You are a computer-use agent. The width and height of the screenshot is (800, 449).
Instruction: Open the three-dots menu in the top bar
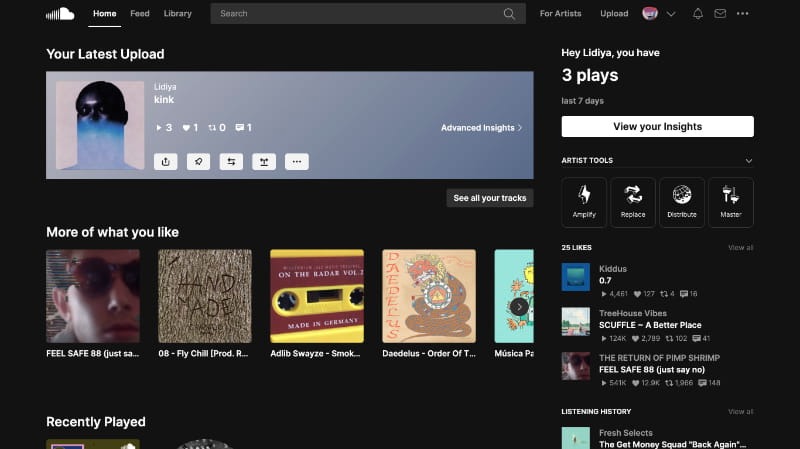pos(742,14)
